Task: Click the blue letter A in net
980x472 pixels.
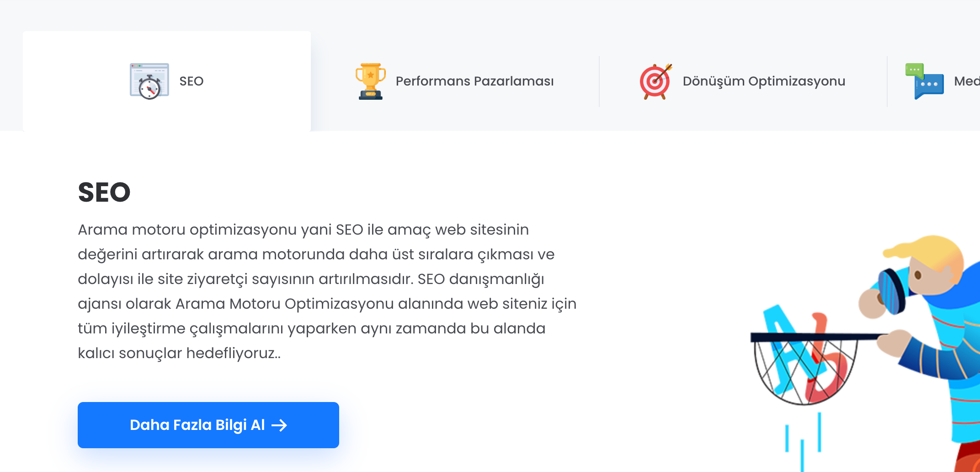Action: tap(787, 348)
